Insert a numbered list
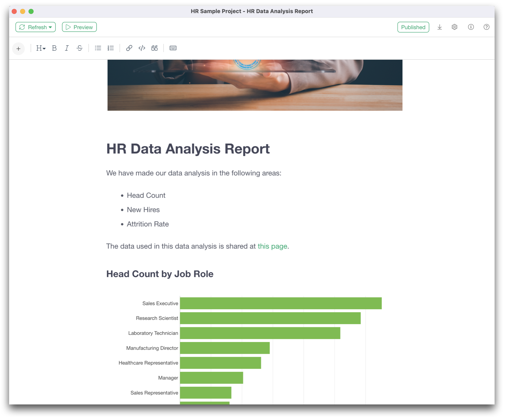Image resolution: width=508 pixels, height=420 pixels. pyautogui.click(x=111, y=48)
